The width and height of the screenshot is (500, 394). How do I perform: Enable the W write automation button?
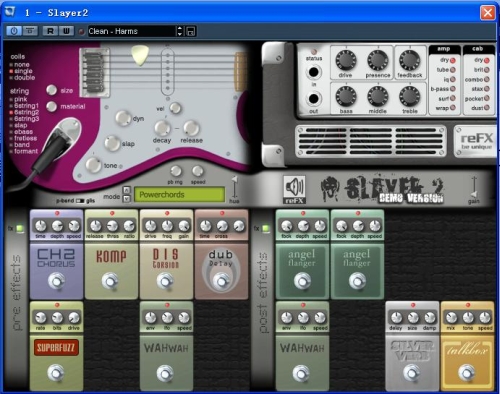click(x=66, y=31)
